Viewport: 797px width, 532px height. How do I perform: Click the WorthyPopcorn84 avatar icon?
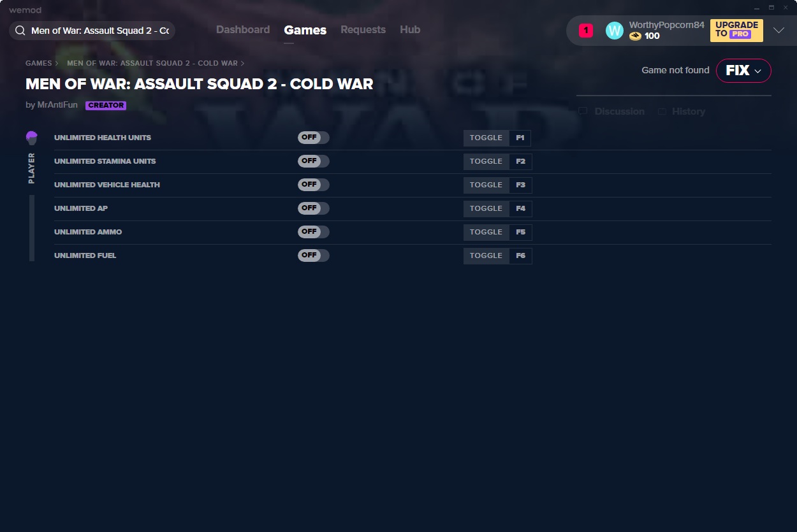[615, 31]
